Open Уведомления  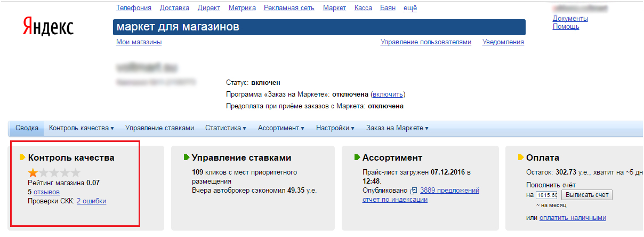pos(503,42)
